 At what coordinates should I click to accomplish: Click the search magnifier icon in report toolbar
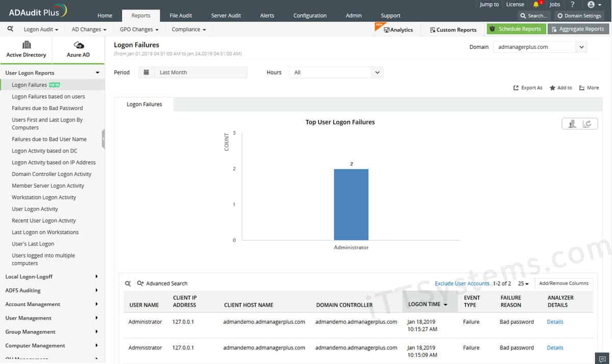click(x=10, y=29)
